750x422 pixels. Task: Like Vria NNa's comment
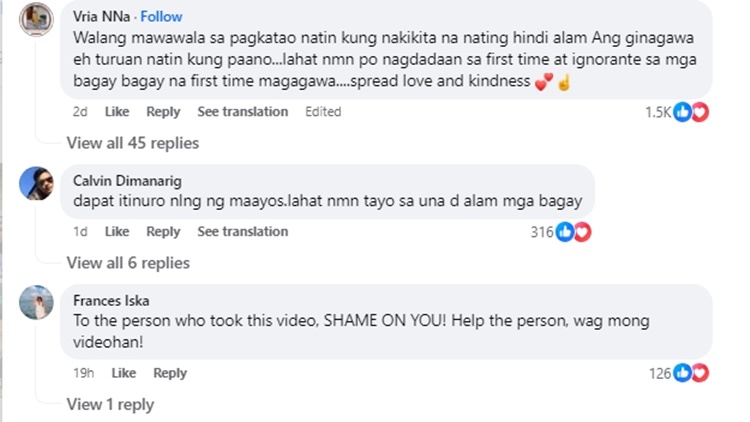point(117,111)
